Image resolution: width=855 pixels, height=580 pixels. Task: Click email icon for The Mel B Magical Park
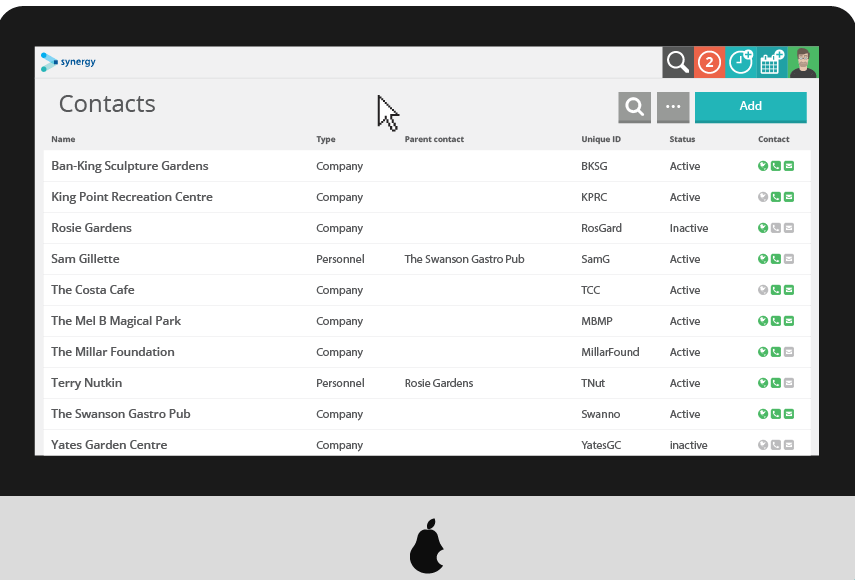[789, 321]
